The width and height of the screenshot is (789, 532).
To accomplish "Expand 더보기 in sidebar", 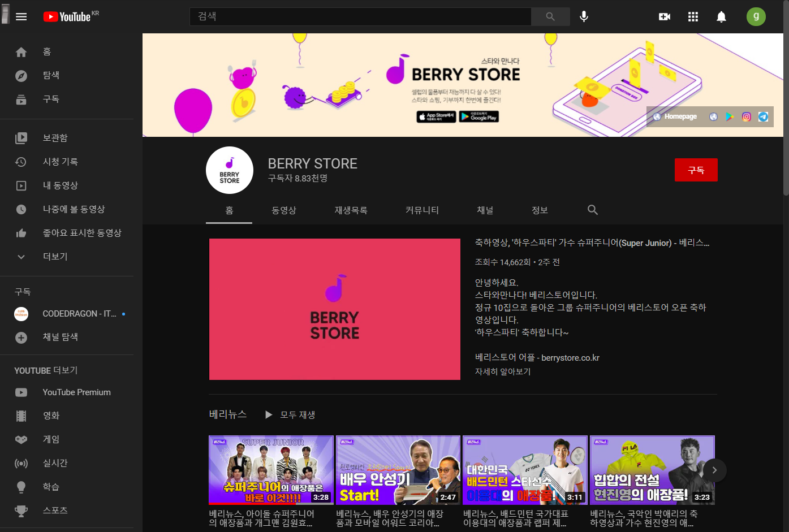I will tap(67, 257).
